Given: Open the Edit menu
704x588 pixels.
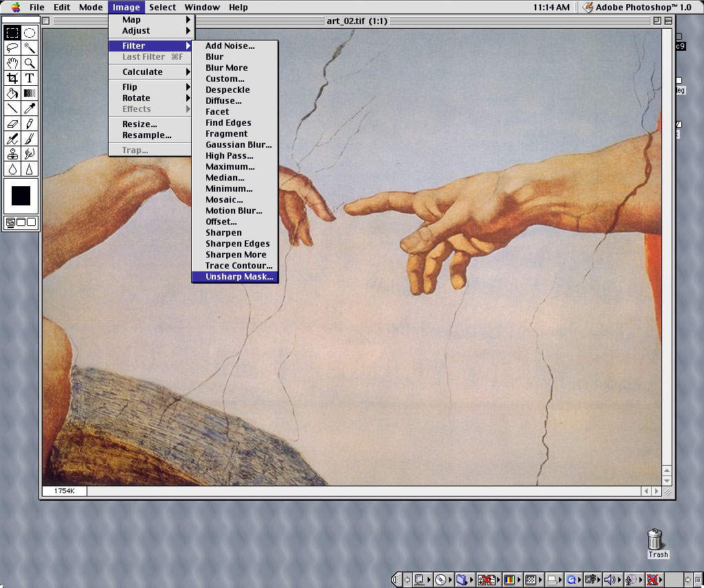Looking at the screenshot, I should point(62,7).
